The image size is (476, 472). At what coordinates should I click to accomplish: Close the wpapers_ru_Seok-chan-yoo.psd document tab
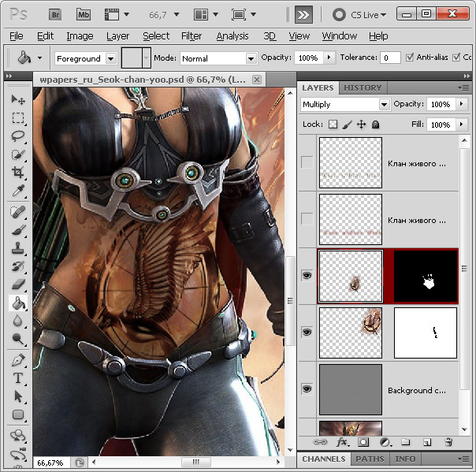pos(257,80)
